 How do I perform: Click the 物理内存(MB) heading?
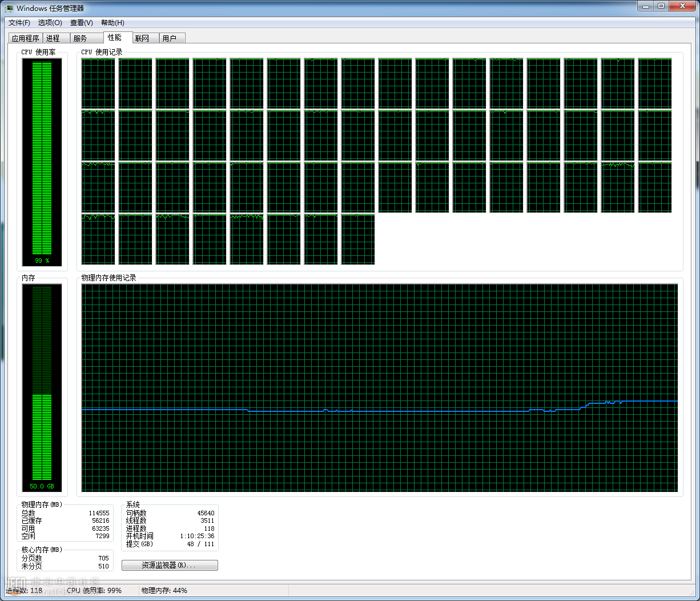[x=42, y=504]
